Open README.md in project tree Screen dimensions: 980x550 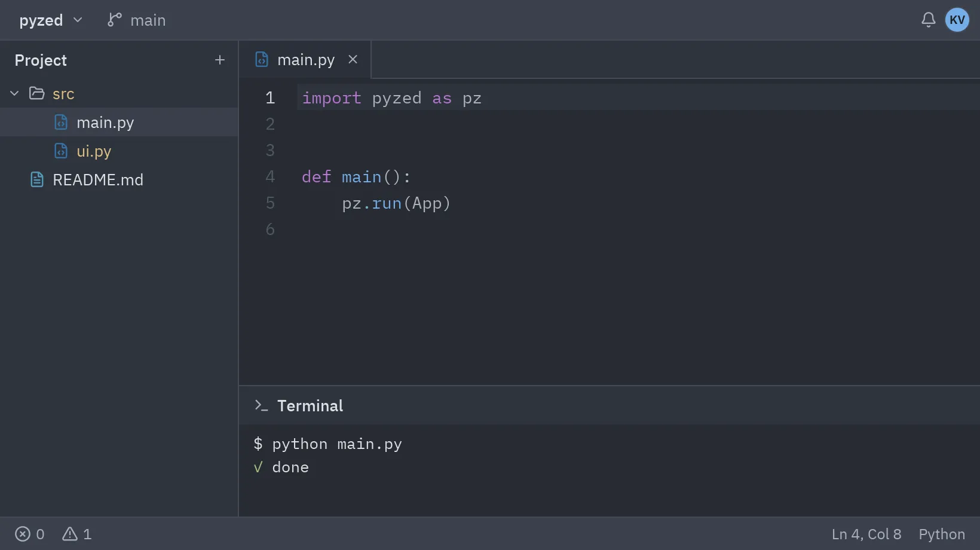pyautogui.click(x=119, y=179)
